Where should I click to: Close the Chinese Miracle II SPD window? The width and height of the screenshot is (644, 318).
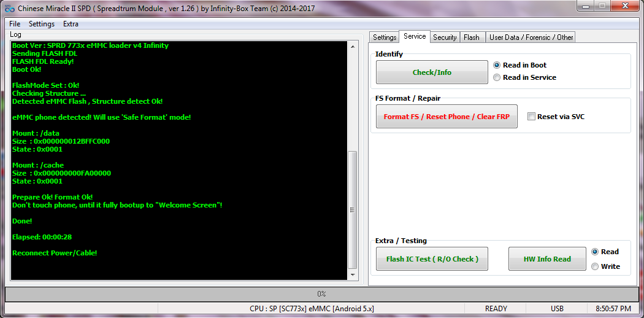[625, 6]
